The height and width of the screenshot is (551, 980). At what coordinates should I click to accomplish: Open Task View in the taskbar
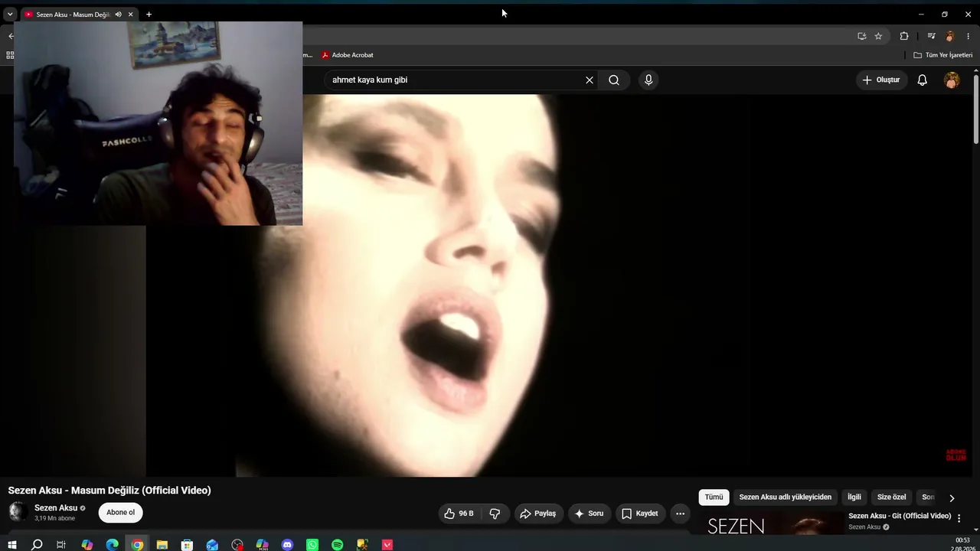pos(61,545)
